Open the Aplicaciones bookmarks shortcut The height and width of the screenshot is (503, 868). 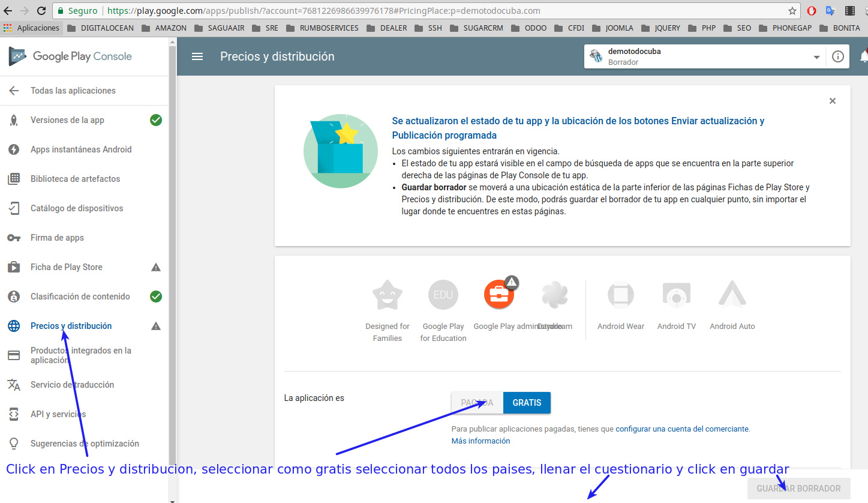[32, 28]
